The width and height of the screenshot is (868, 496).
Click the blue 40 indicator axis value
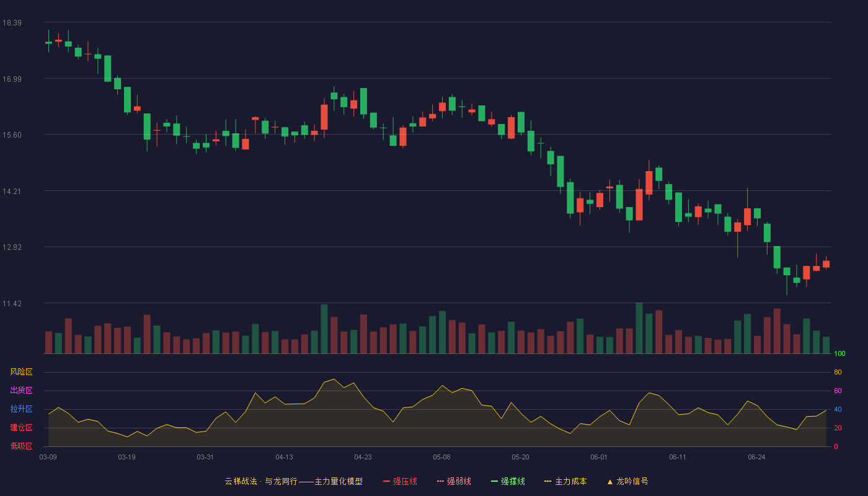click(x=838, y=409)
